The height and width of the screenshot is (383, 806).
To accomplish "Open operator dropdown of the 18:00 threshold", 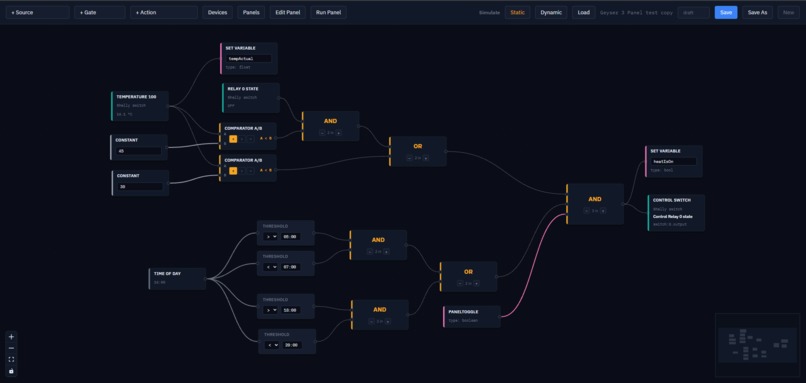I will coord(270,311).
